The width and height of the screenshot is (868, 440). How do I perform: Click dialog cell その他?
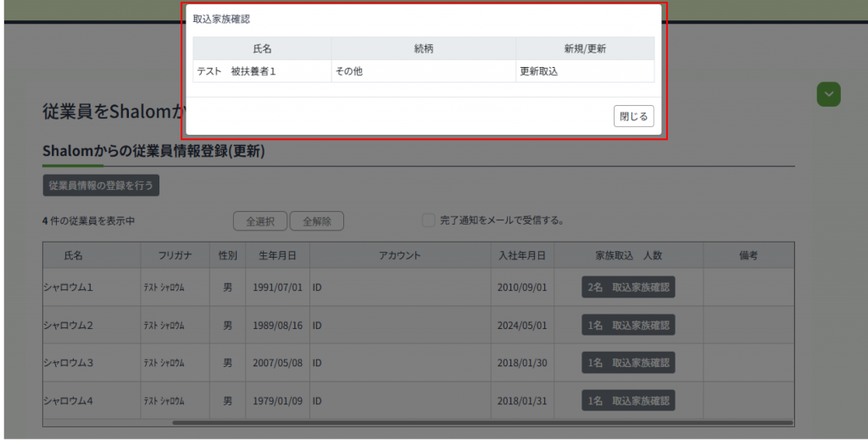(424, 71)
